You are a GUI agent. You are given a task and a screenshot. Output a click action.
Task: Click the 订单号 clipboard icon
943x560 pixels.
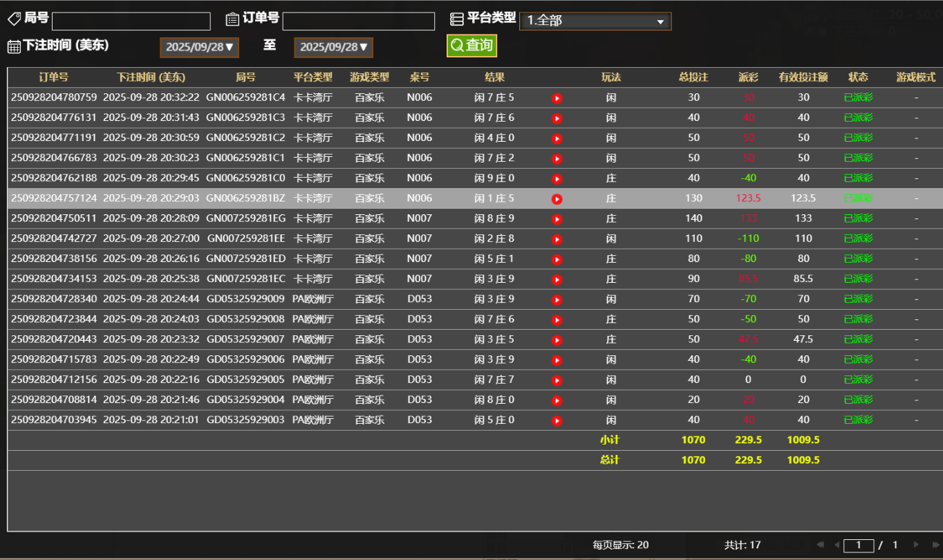coord(232,18)
